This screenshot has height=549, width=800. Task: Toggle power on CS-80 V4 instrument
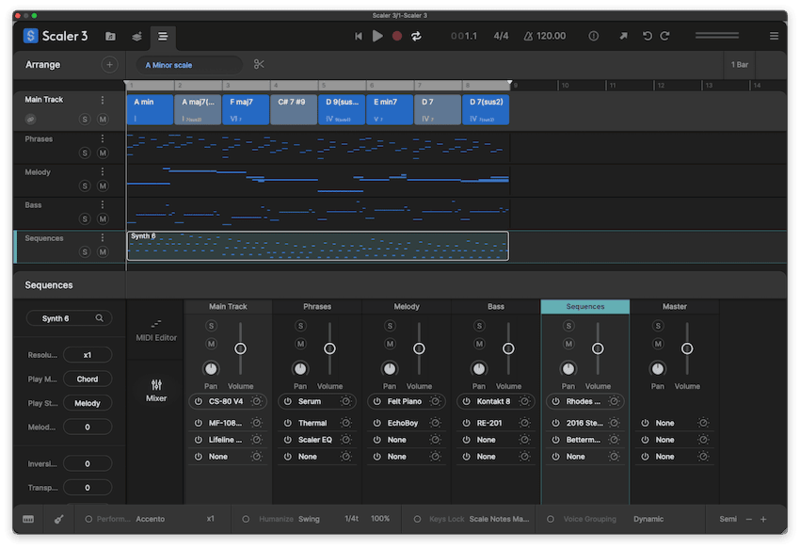[x=198, y=402]
